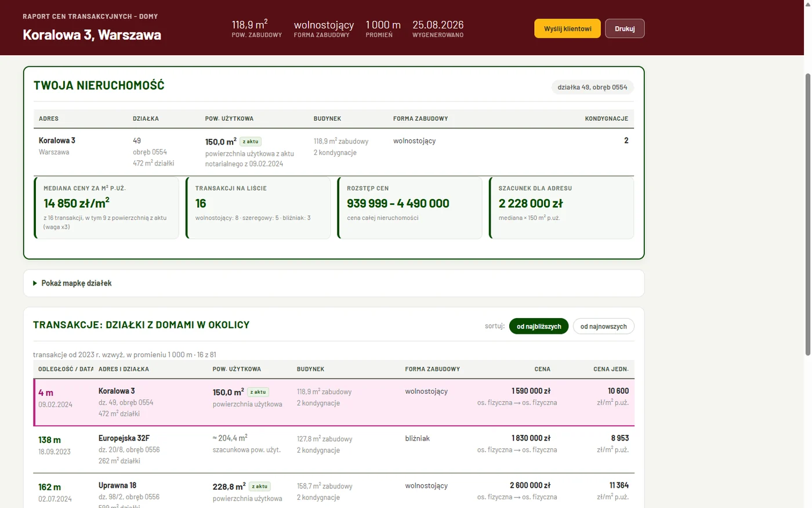The width and height of the screenshot is (812, 508).
Task: Click the generated date "25.08.2026"
Action: (438, 24)
